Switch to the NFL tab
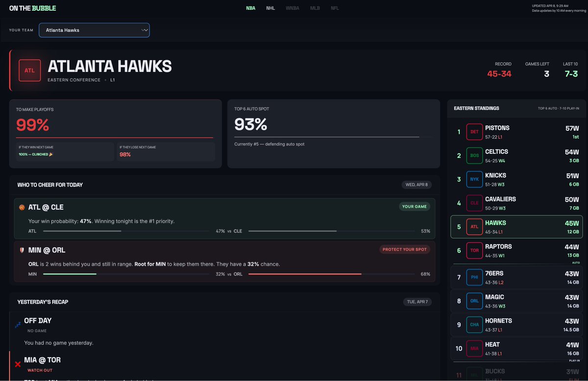Image resolution: width=588 pixels, height=381 pixels. click(335, 8)
